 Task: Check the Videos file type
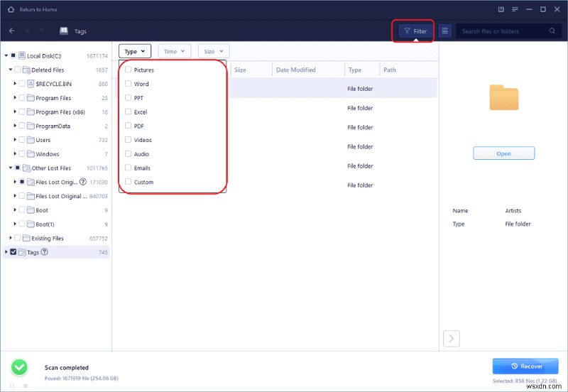click(128, 139)
